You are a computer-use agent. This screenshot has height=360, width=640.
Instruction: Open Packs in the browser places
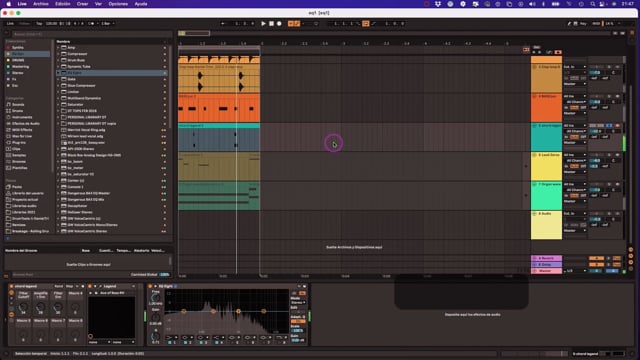pyautogui.click(x=17, y=187)
